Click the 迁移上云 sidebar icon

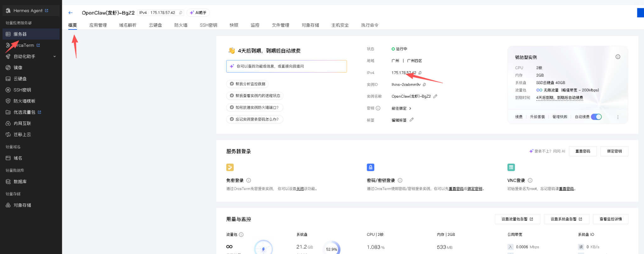click(8, 134)
